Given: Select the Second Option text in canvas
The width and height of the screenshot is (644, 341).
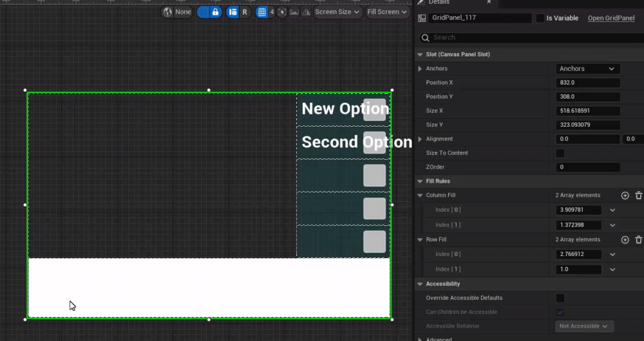Looking at the screenshot, I should coord(357,142).
